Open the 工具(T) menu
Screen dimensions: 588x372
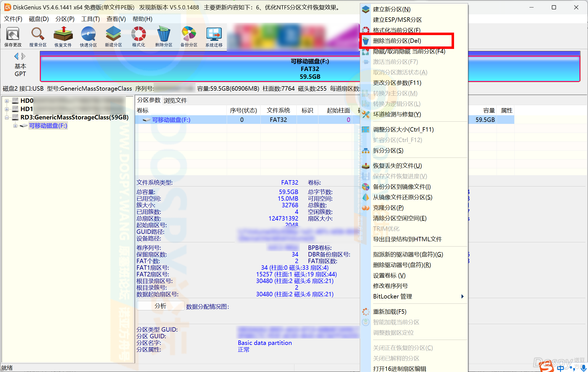pos(90,19)
